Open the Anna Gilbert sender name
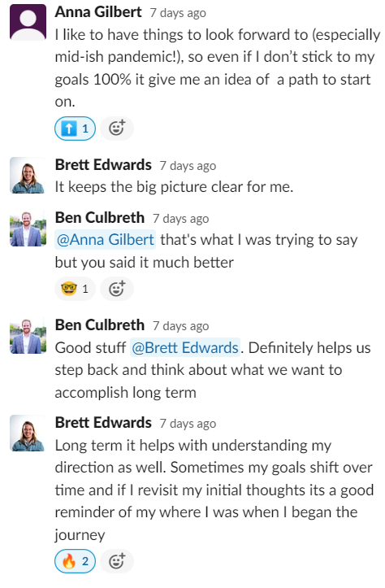The width and height of the screenshot is (385, 588). (x=98, y=12)
